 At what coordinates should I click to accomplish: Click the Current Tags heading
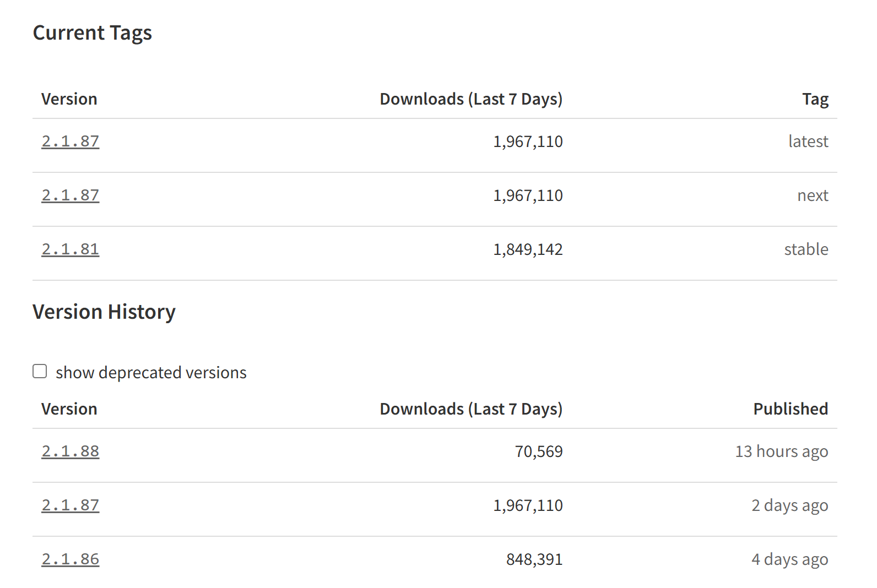coord(93,33)
